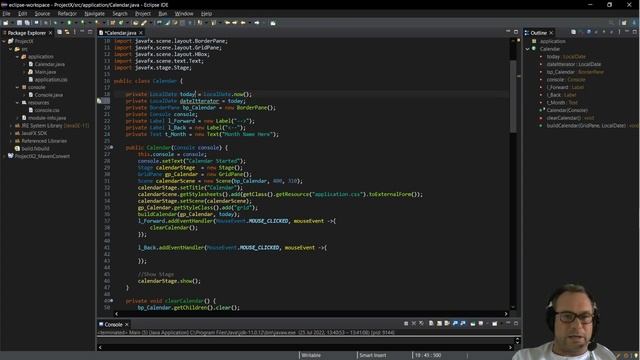Click the New Java Class toolbar icon

(x=121, y=23)
